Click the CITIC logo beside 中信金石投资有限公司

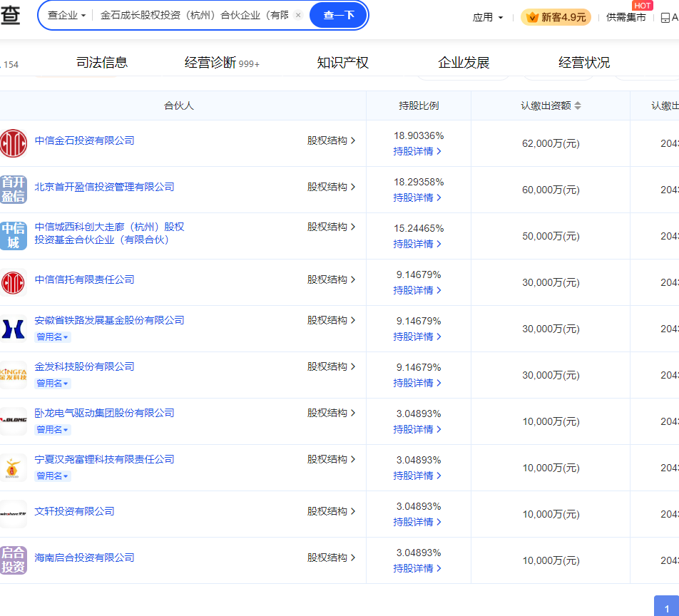point(13,143)
